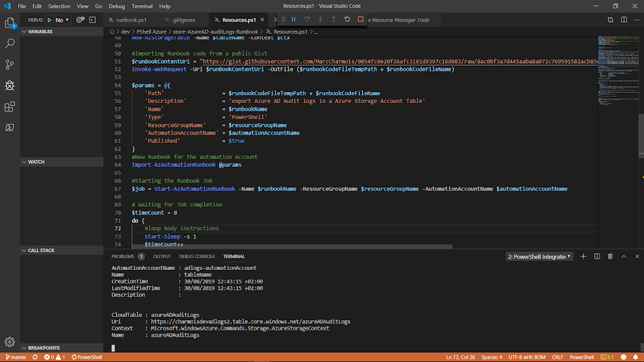Open the launch.json configuration gear
Image resolution: width=644 pixels, height=362 pixels.
[80, 20]
